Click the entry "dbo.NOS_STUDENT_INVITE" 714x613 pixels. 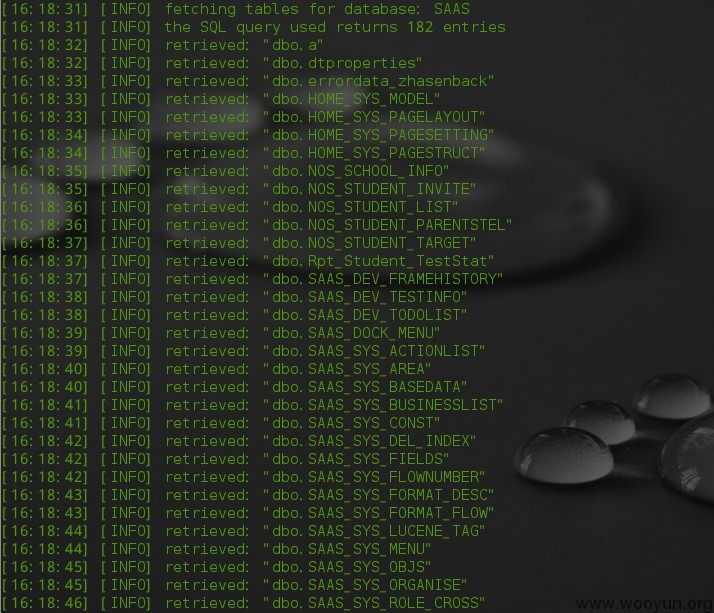[x=370, y=189]
